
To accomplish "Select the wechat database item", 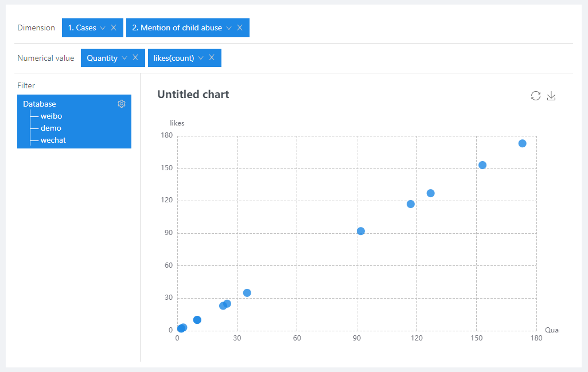I will pyautogui.click(x=53, y=140).
